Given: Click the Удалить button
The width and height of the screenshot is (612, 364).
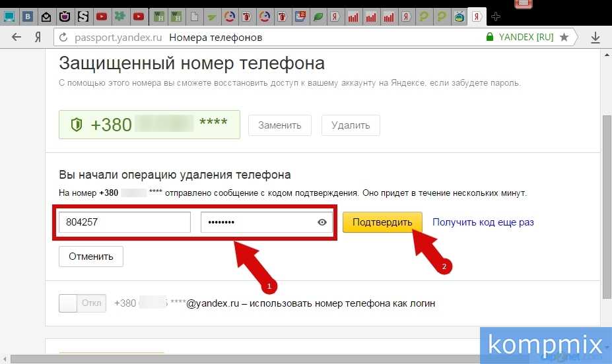Looking at the screenshot, I should coord(351,125).
